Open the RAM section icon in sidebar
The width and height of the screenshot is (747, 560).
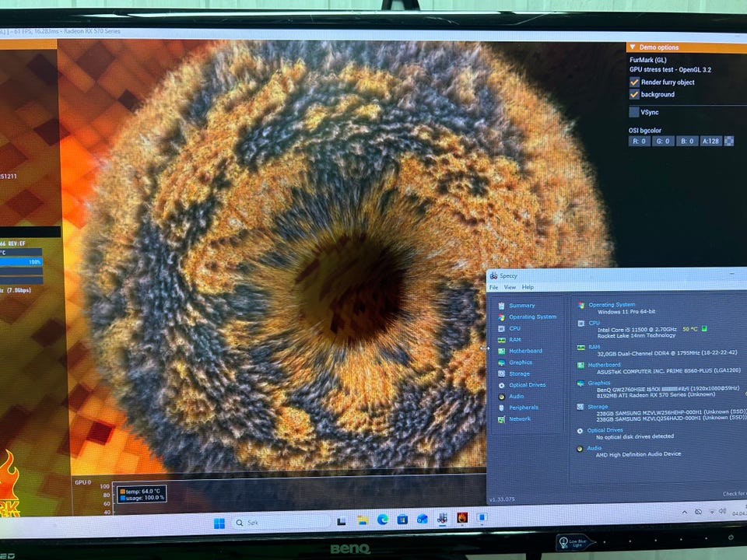coord(501,340)
